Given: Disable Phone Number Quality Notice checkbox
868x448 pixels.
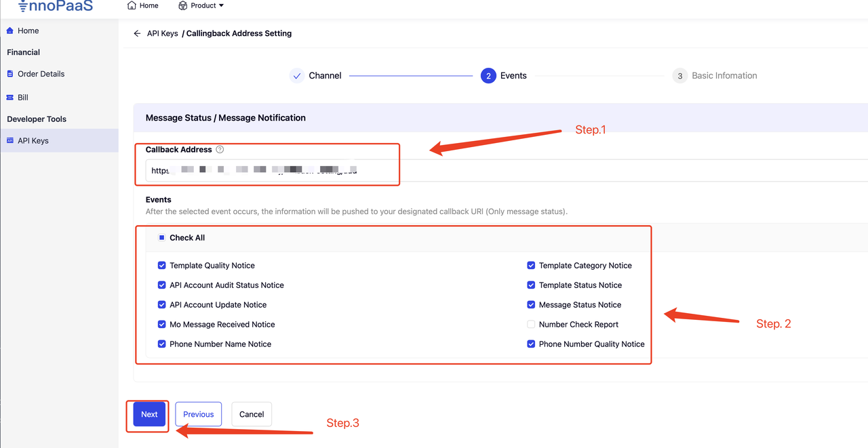Looking at the screenshot, I should (531, 344).
